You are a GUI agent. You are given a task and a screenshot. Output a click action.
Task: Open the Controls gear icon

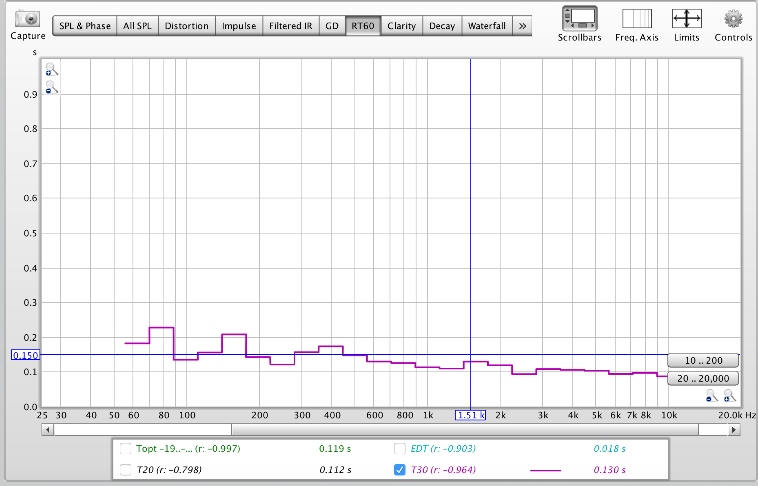coord(734,18)
